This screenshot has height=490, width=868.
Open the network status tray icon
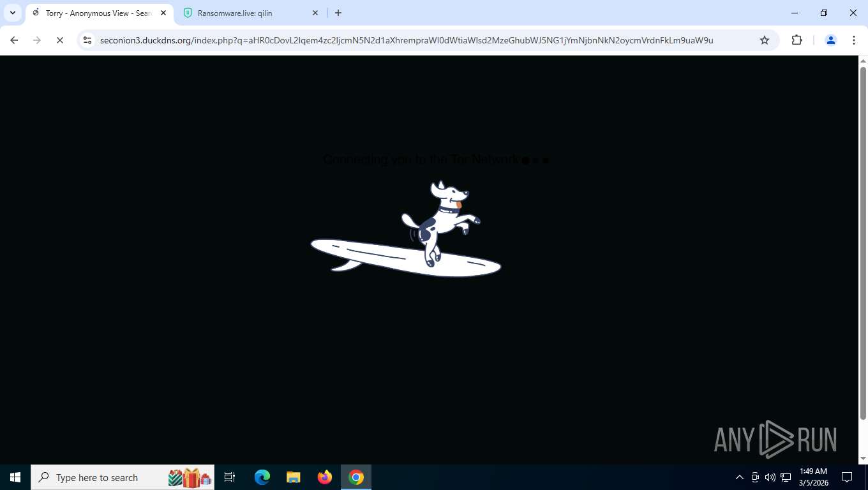(786, 477)
